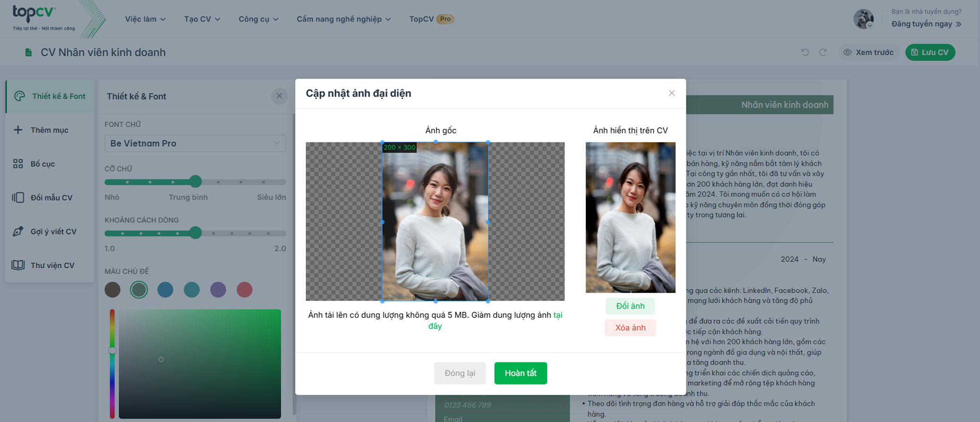
Task: Adjust the Cỡ chữ slider handle
Action: [195, 181]
